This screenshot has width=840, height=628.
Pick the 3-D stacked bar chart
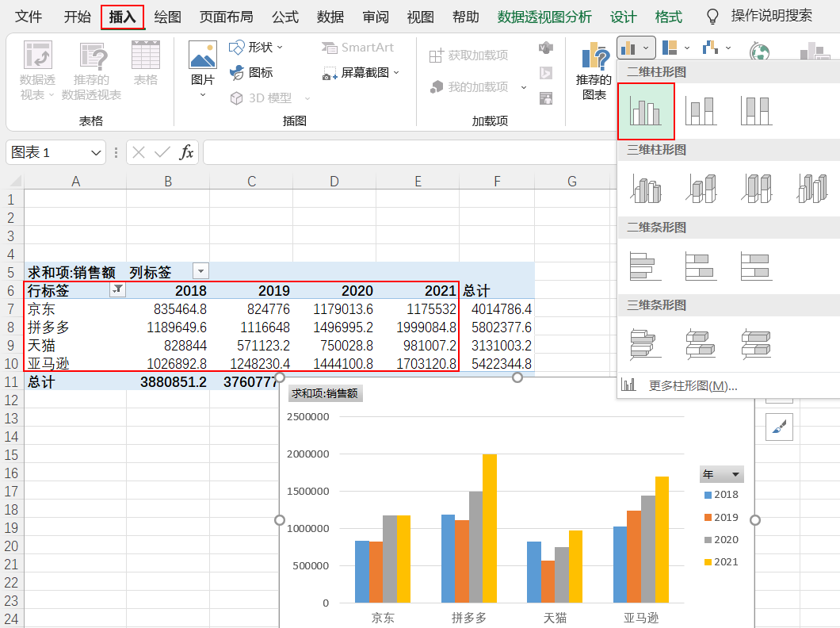(701, 344)
